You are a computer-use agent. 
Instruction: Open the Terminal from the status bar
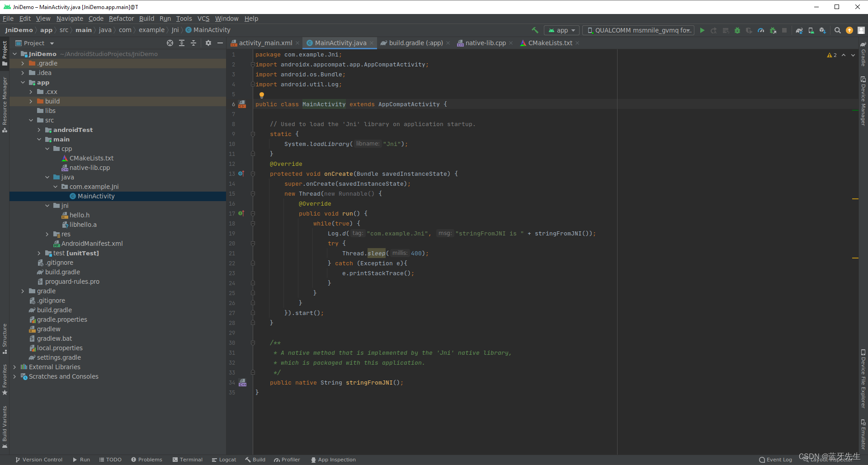[x=187, y=459]
